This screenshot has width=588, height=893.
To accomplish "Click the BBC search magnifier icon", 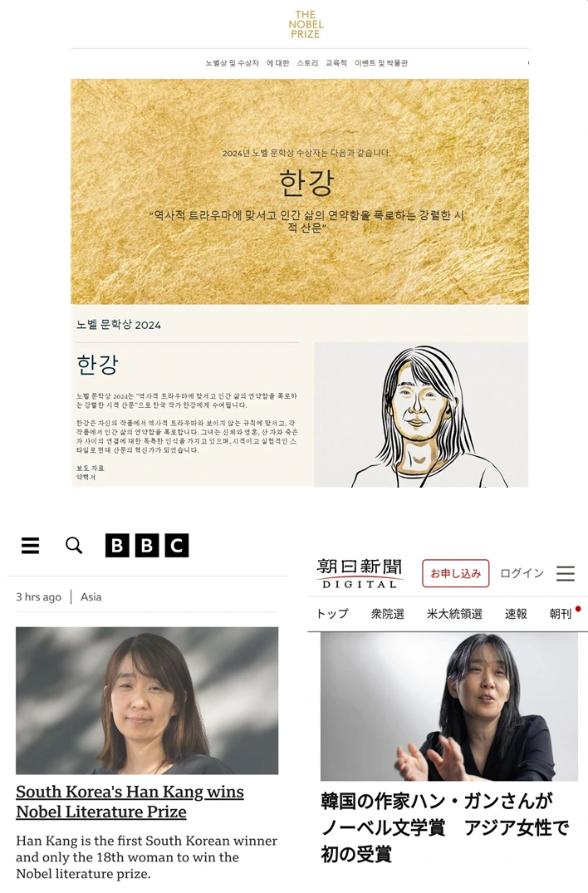I will [73, 546].
